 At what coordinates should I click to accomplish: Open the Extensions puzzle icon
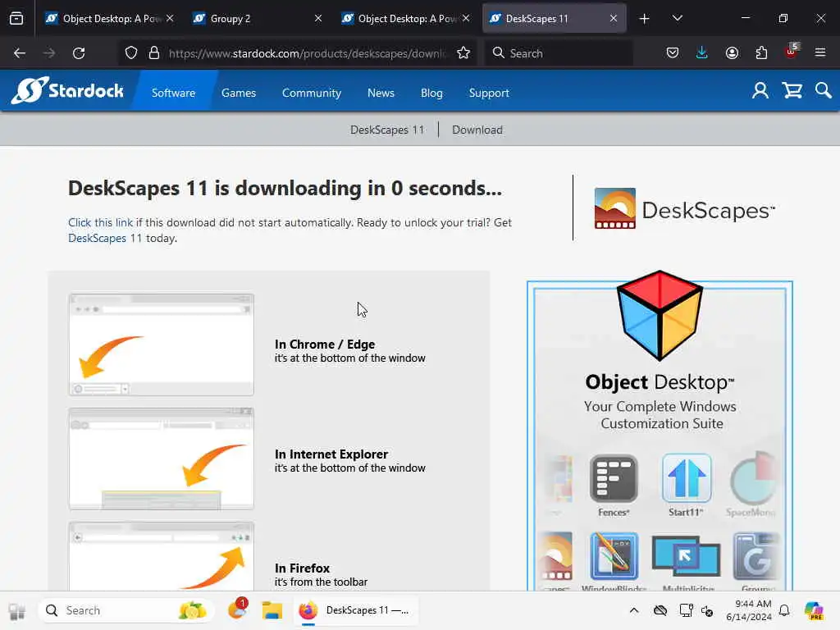click(761, 53)
